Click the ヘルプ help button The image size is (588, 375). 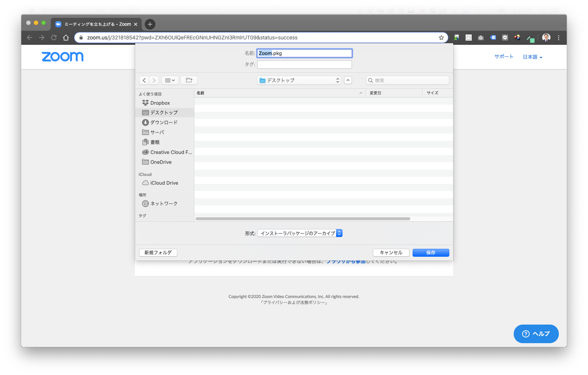(536, 334)
